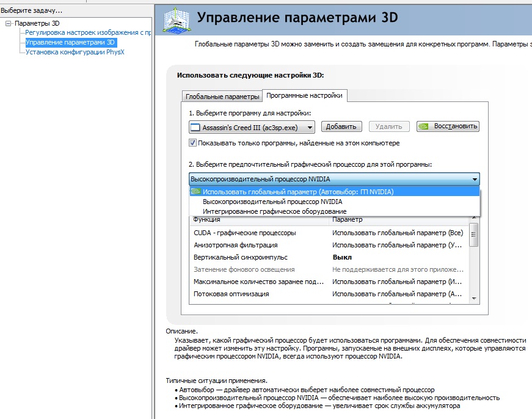This screenshot has height=419, width=532.
Task: Switch to the Глобальные параметры tab
Action: [x=222, y=97]
